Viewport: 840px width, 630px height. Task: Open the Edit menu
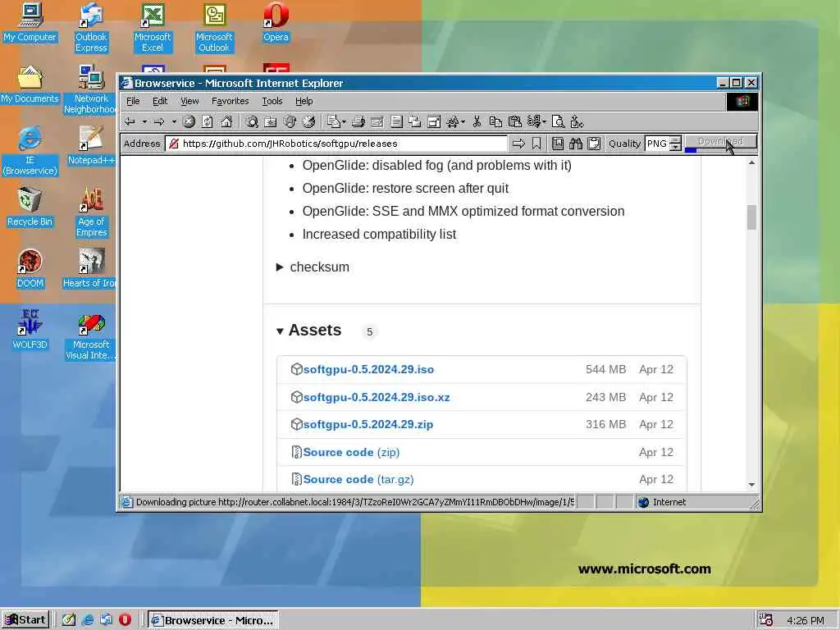point(160,101)
